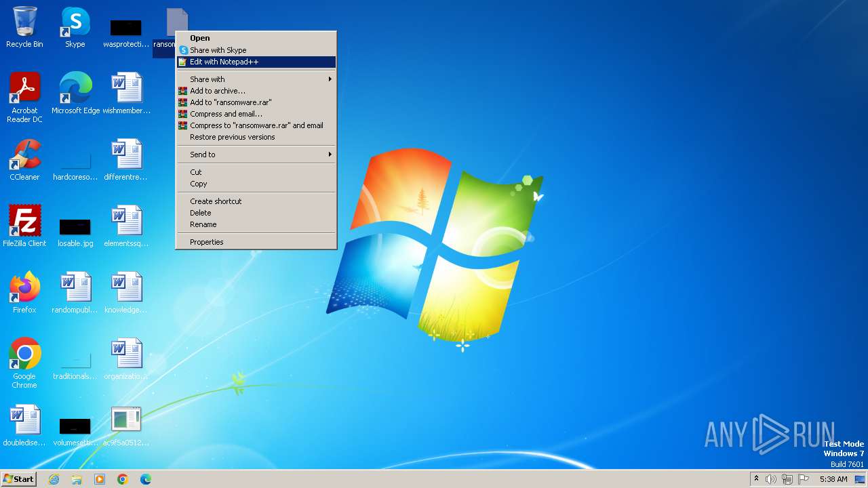Open Windows Media Player from the taskbar
Image resolution: width=868 pixels, height=488 pixels.
click(100, 479)
